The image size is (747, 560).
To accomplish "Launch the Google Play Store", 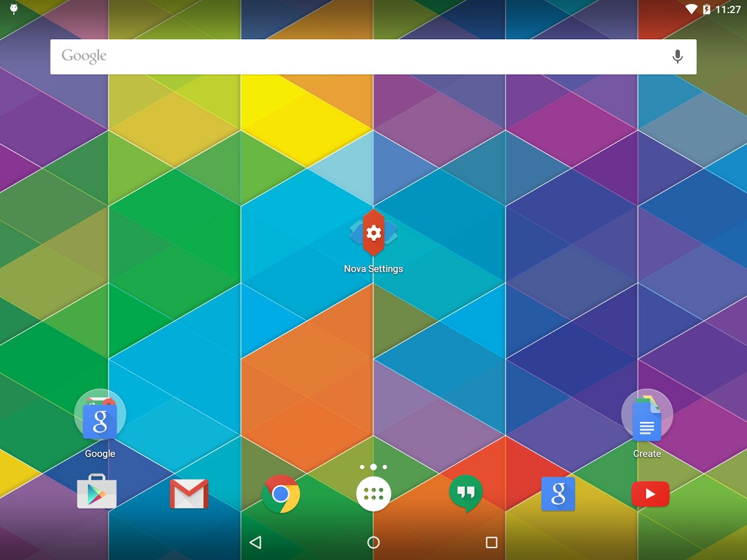I will click(97, 493).
